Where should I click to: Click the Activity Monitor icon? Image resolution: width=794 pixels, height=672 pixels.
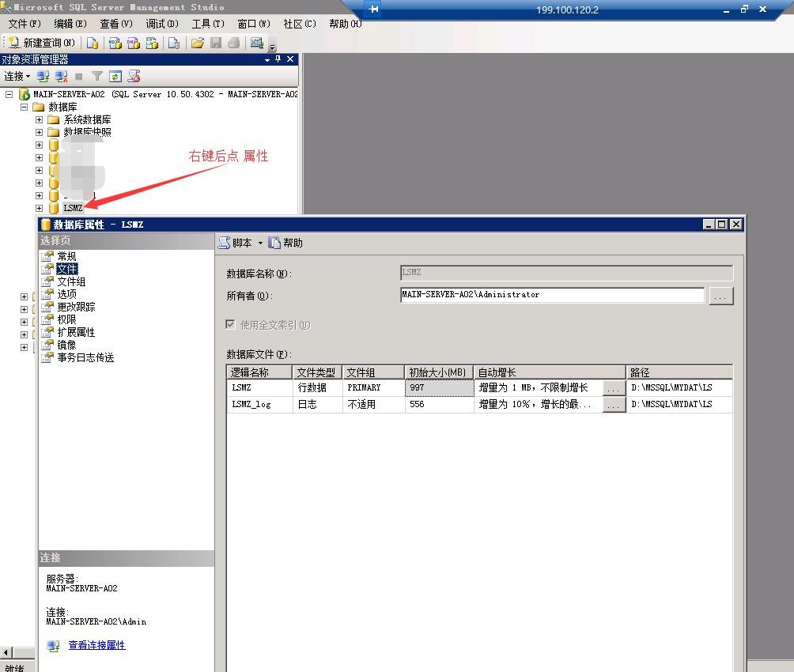pos(257,43)
